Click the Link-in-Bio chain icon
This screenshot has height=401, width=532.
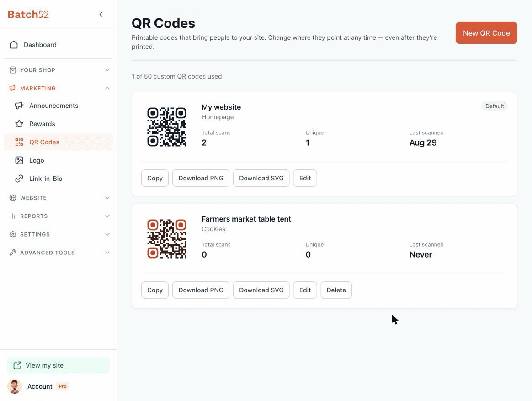(x=19, y=179)
